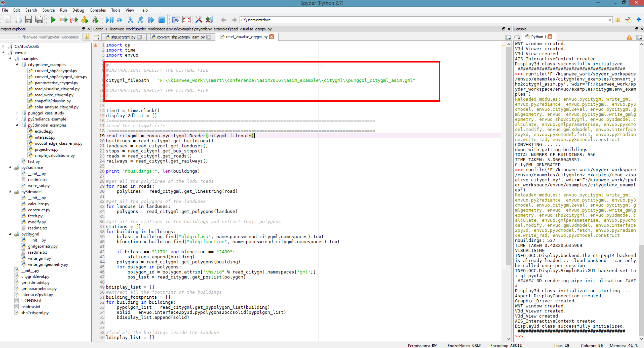644x348 pixels.
Task: Open solar_analyse_citygml.py in project explorer
Action: [x=56, y=107]
